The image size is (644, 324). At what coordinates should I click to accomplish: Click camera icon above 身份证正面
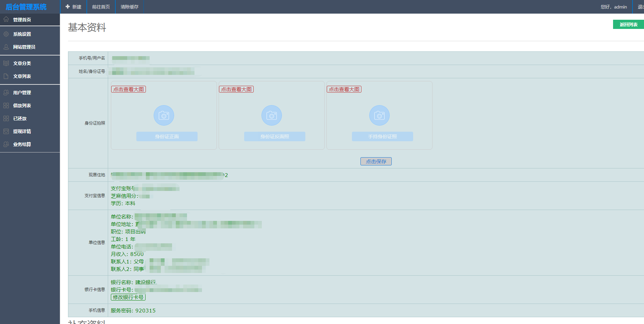(164, 115)
